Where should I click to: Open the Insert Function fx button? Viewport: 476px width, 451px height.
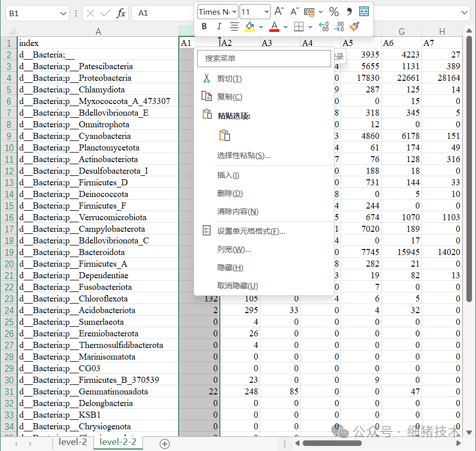click(121, 13)
